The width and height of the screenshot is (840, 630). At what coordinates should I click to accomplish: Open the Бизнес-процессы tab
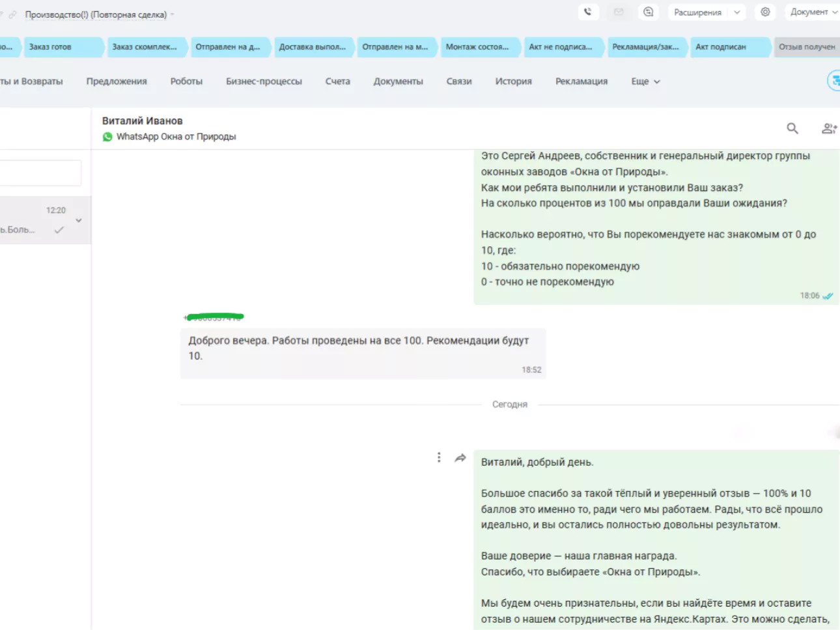pyautogui.click(x=264, y=81)
